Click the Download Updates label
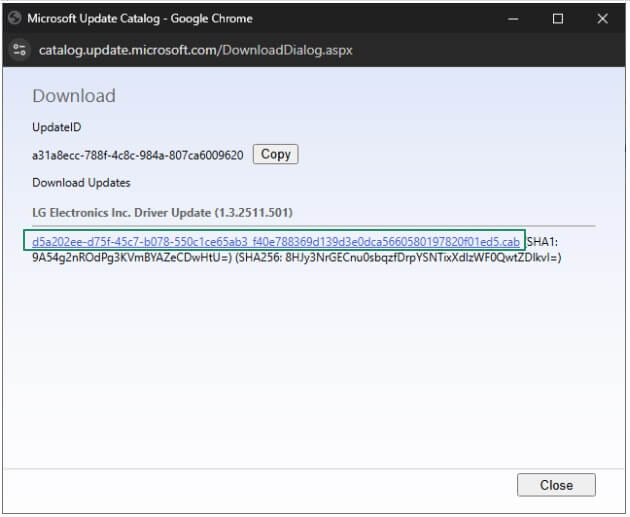This screenshot has width=630, height=517. [81, 183]
